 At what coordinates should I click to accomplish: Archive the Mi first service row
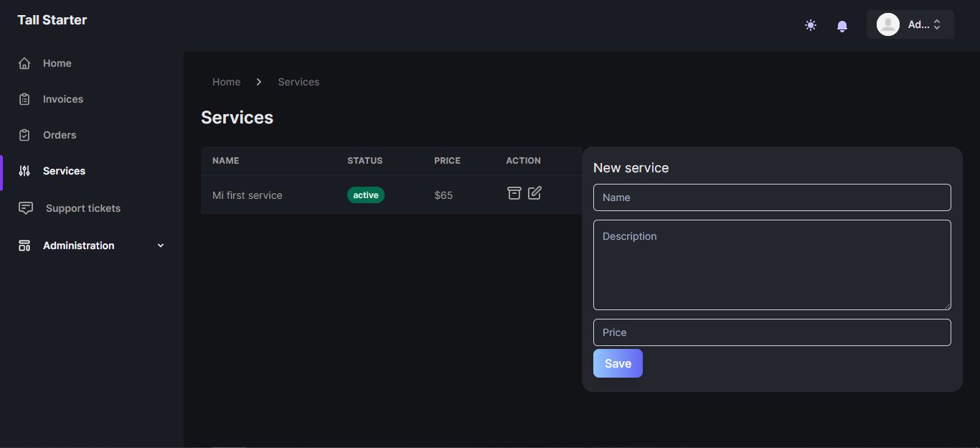(514, 193)
